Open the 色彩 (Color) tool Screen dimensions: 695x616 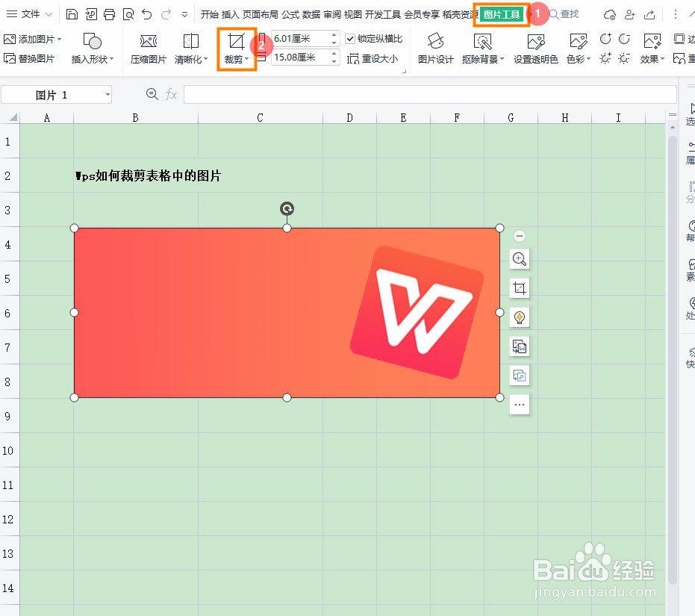coord(578,48)
